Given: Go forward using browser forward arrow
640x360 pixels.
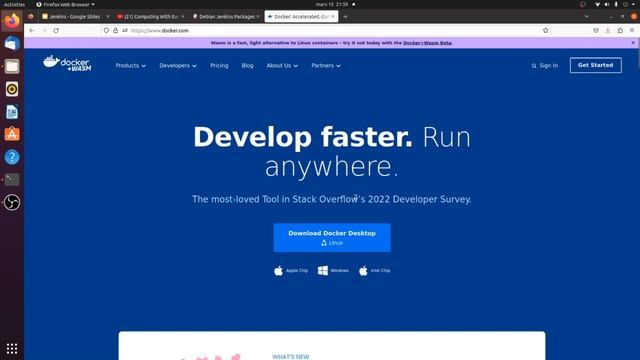Looking at the screenshot, I should pos(44,31).
